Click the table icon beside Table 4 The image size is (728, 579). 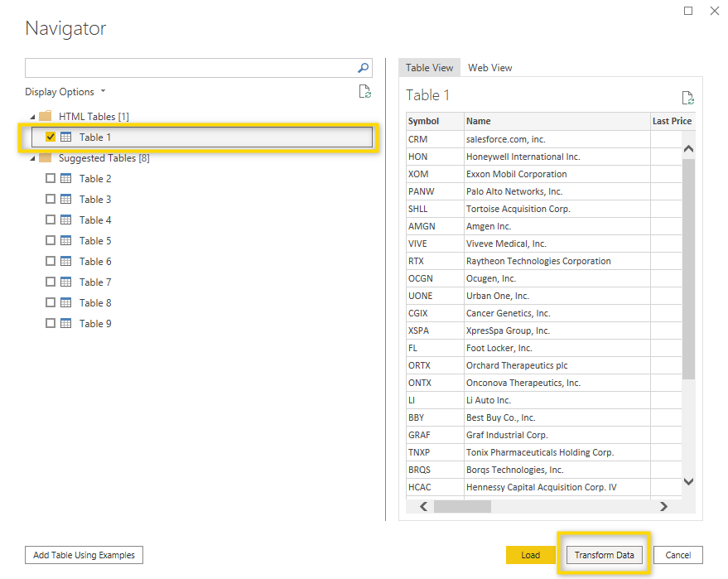pyautogui.click(x=66, y=220)
